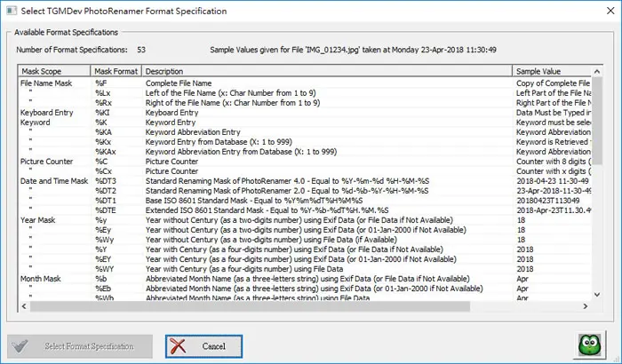
Task: Click the Sample Value column header
Action: pyautogui.click(x=552, y=71)
